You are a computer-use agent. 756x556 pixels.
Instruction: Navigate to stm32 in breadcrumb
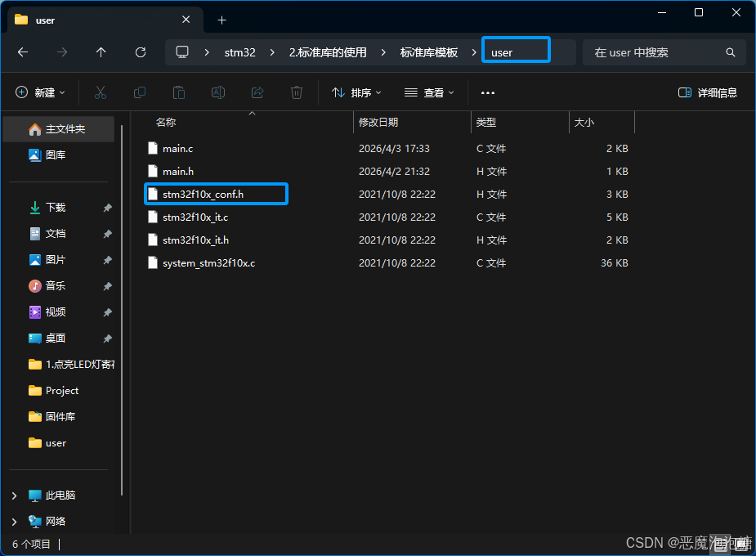point(239,52)
